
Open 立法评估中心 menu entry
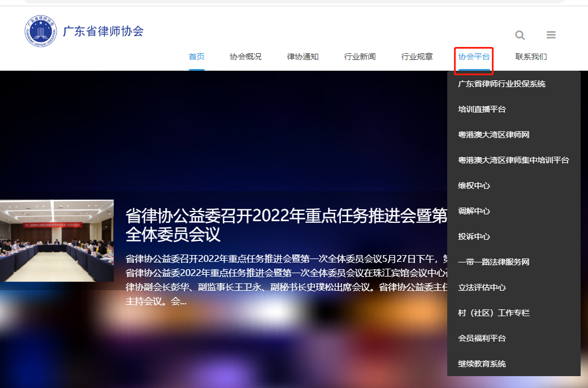coord(482,287)
